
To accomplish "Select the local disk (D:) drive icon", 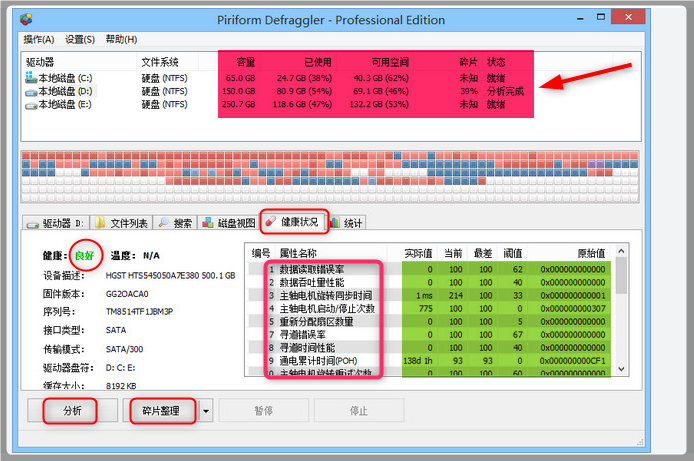I will click(x=32, y=91).
